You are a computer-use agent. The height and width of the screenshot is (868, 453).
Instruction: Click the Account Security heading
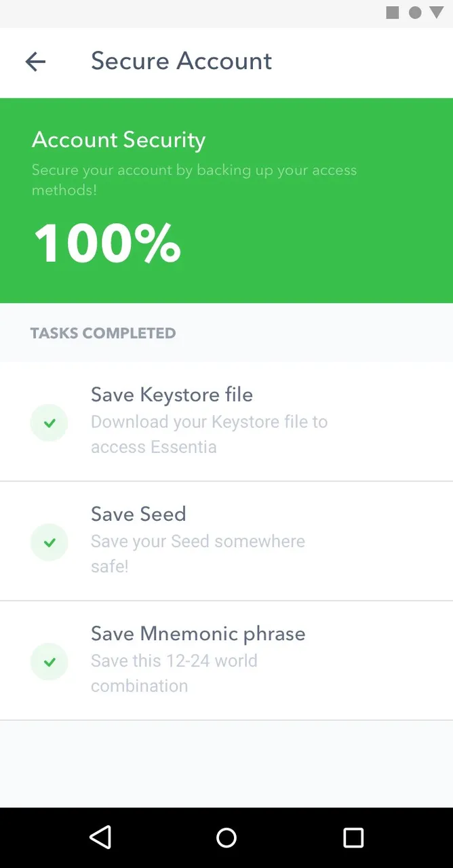click(x=119, y=140)
